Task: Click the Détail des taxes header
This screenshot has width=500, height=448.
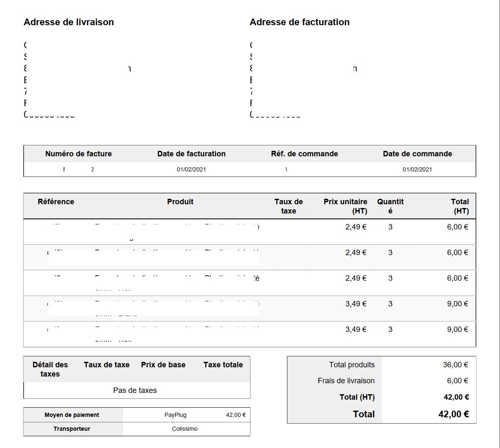Action: point(50,369)
